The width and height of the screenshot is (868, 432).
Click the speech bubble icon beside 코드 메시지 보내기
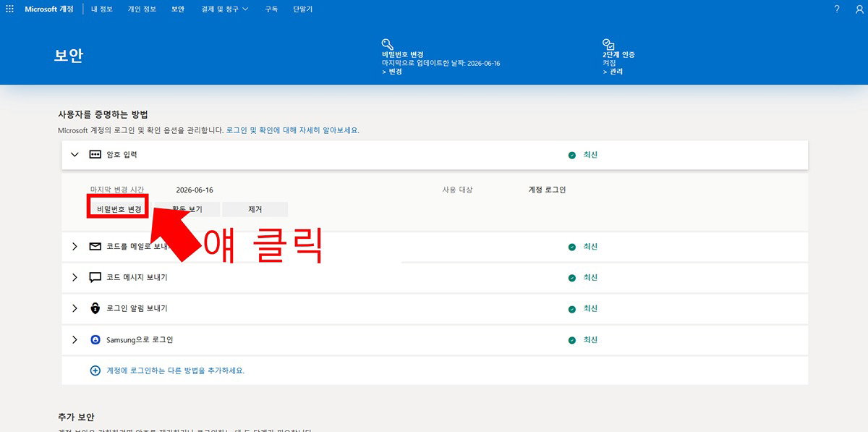click(95, 278)
